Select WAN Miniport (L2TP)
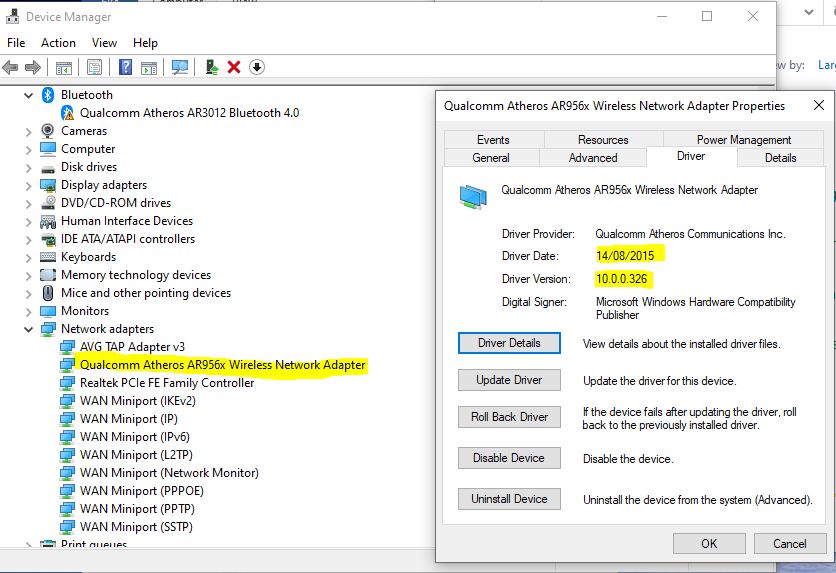Viewport: 836px width, 573px height. tap(136, 455)
